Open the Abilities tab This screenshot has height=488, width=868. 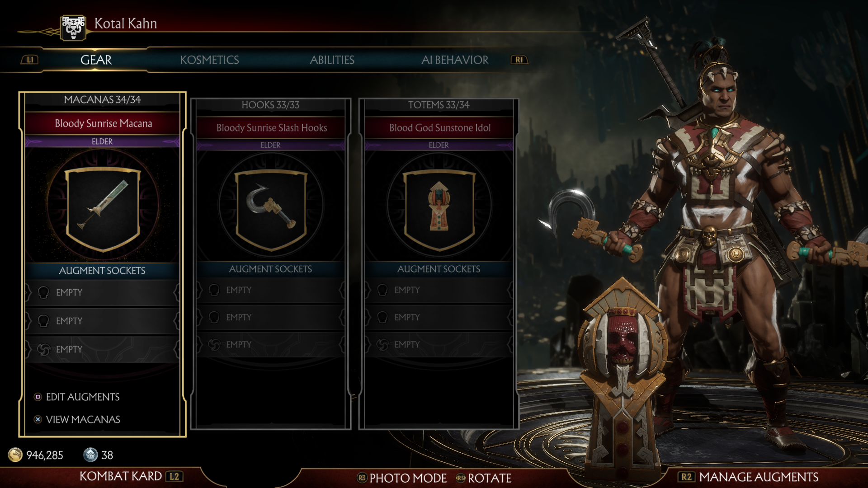tap(332, 60)
